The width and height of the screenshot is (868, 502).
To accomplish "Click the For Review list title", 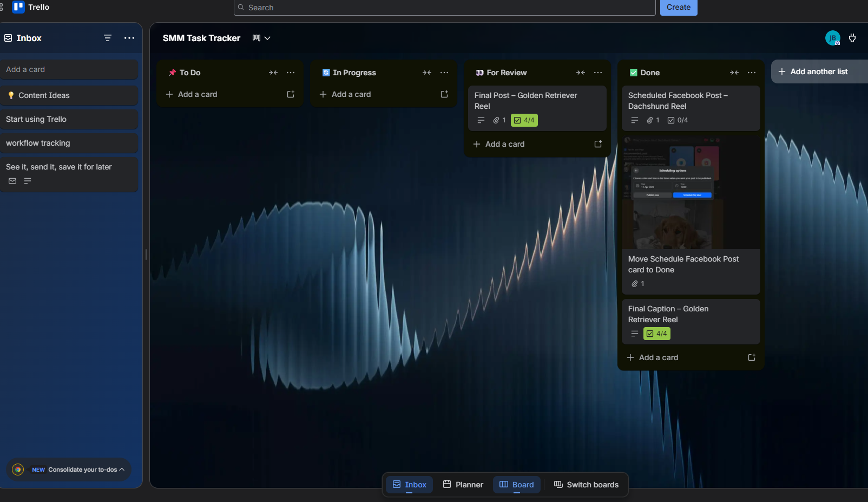I will tap(507, 73).
